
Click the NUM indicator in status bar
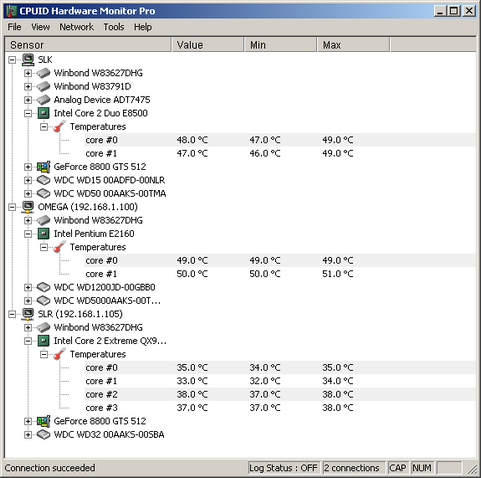[x=422, y=468]
